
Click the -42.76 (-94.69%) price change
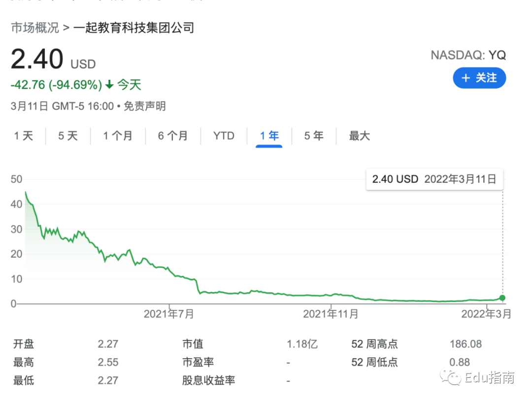(56, 85)
